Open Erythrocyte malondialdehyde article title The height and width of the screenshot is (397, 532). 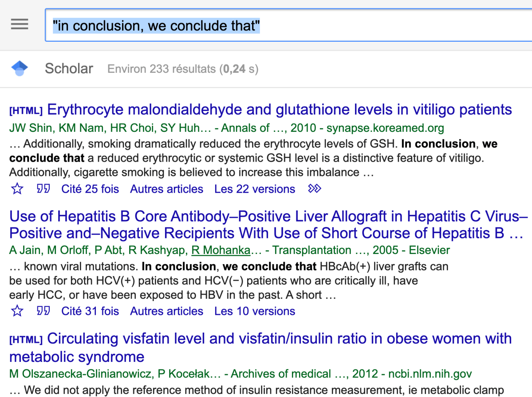click(280, 110)
